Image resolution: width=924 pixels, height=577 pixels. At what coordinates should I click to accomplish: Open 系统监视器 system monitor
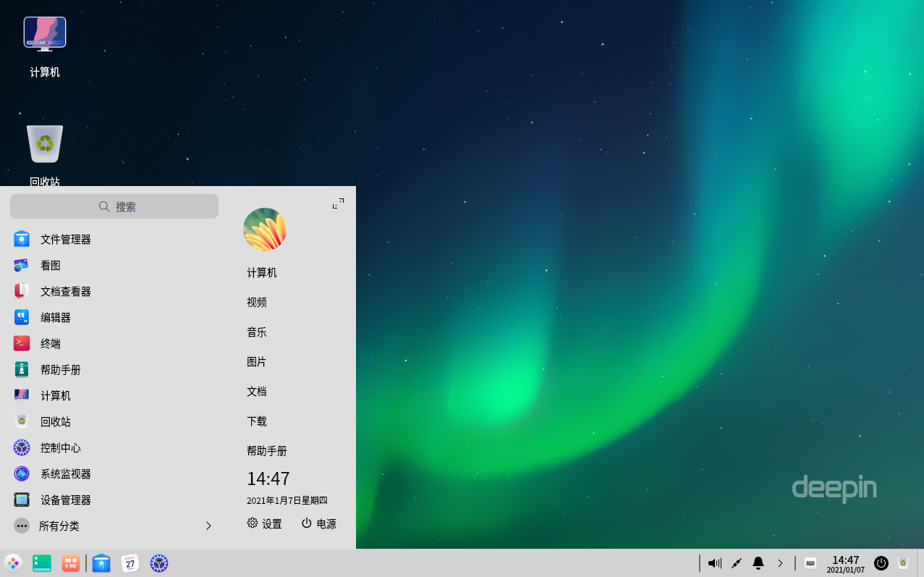[65, 474]
